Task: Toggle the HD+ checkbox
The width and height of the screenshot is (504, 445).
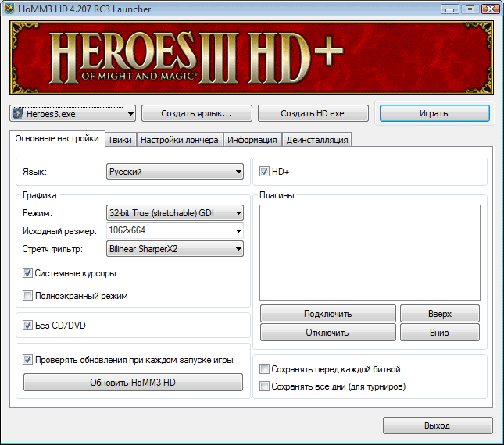Action: coord(265,171)
